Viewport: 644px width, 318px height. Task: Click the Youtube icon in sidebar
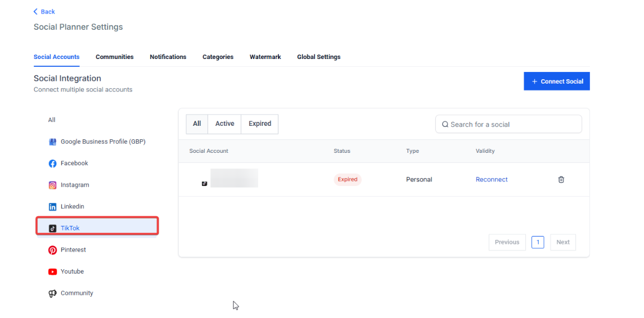click(x=52, y=272)
